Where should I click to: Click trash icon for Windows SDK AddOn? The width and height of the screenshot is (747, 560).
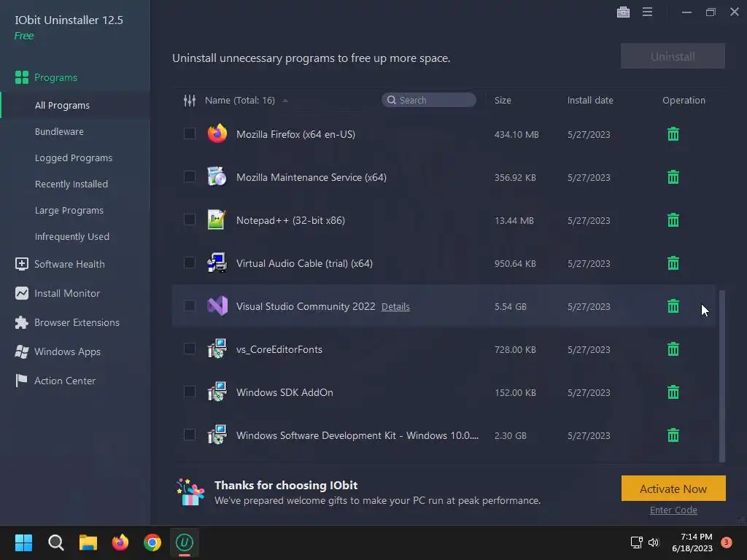[x=673, y=392]
